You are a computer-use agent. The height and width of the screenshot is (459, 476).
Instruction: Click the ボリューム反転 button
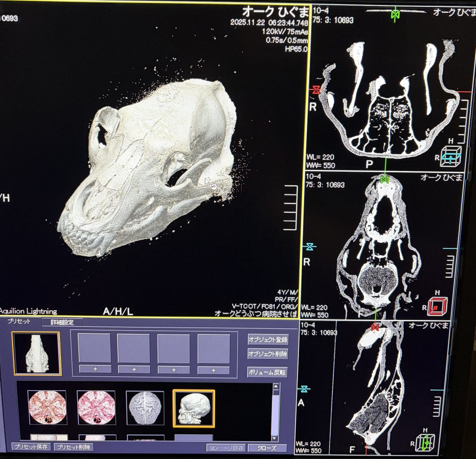pos(268,372)
